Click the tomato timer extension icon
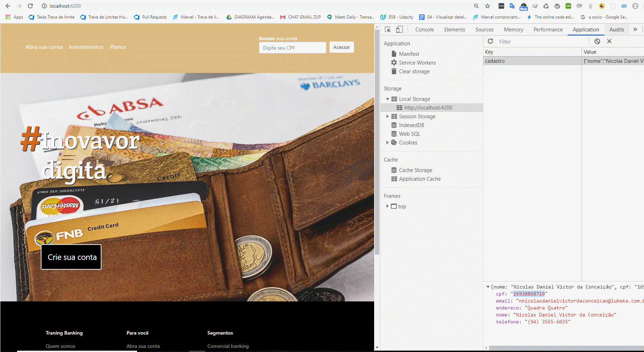 557,6
